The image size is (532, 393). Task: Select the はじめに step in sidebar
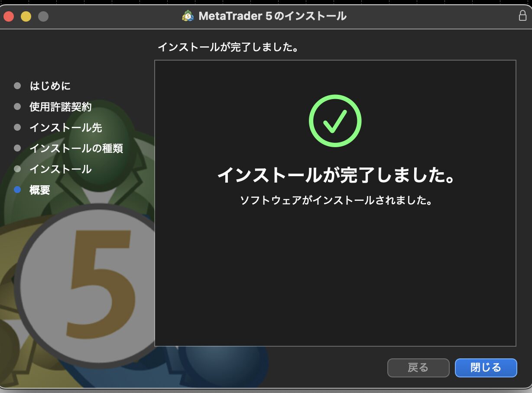coord(50,86)
